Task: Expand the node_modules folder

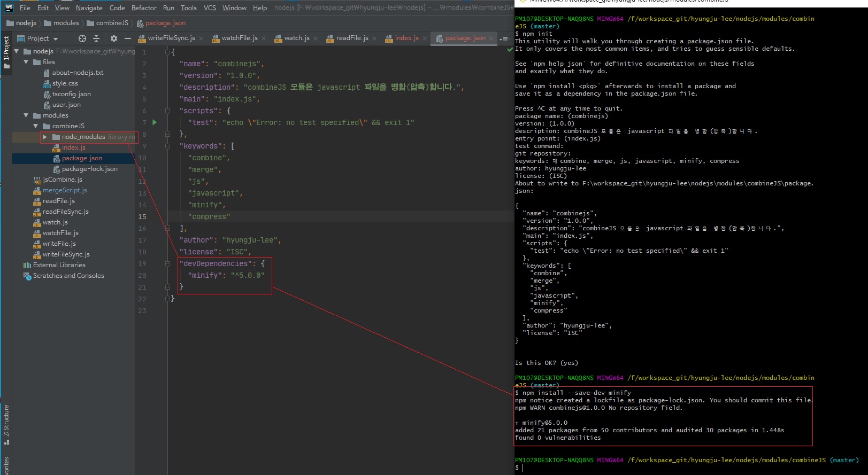Action: (45, 137)
